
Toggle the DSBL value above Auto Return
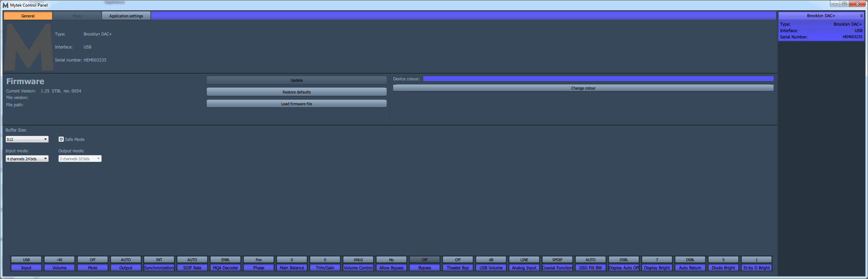(x=690, y=260)
